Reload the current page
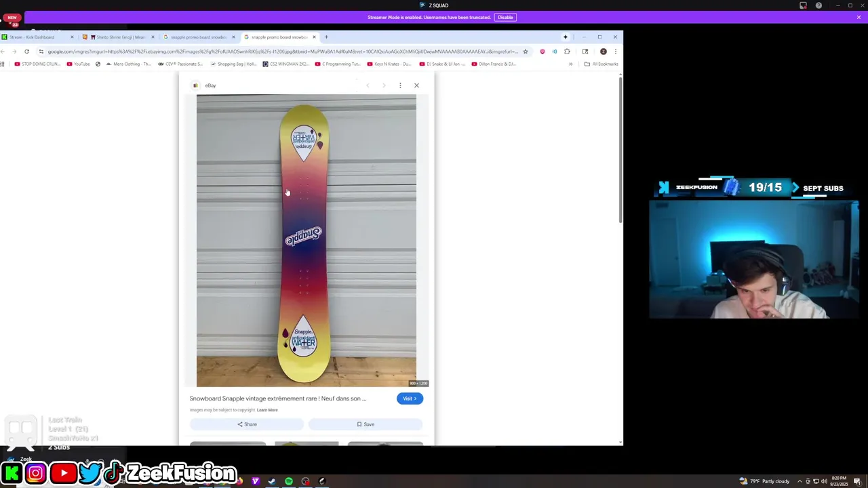Screen dimensions: 868x488 coord(26,52)
